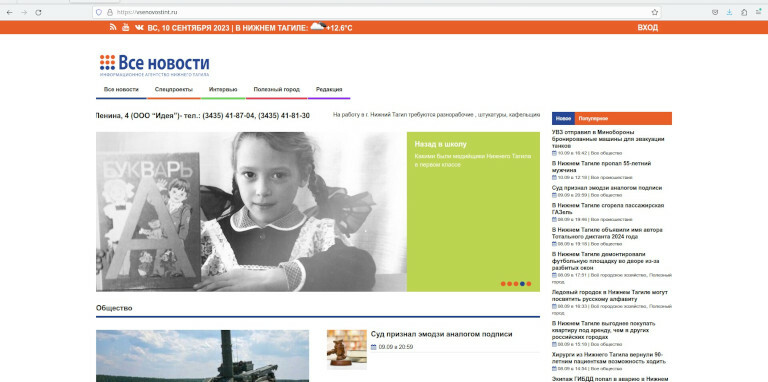Open story about сгорела пассажирская ГАЗель
The width and height of the screenshot is (768, 382).
608,209
